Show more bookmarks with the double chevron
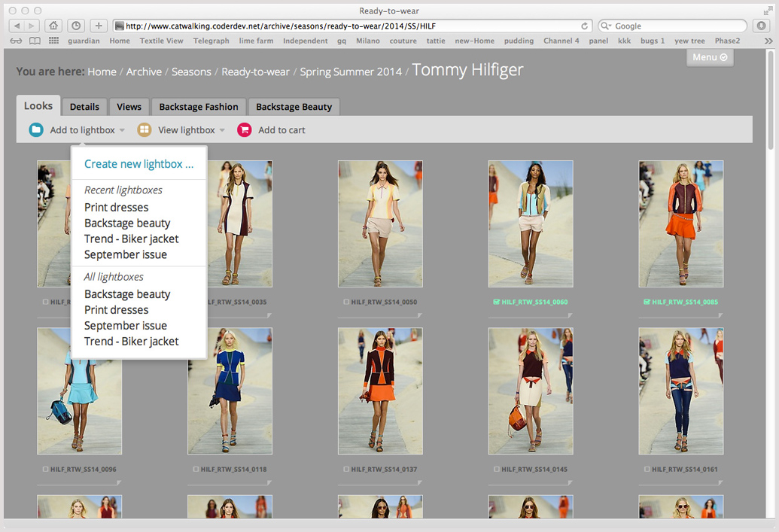Viewport: 779px width, 532px height. 768,41
